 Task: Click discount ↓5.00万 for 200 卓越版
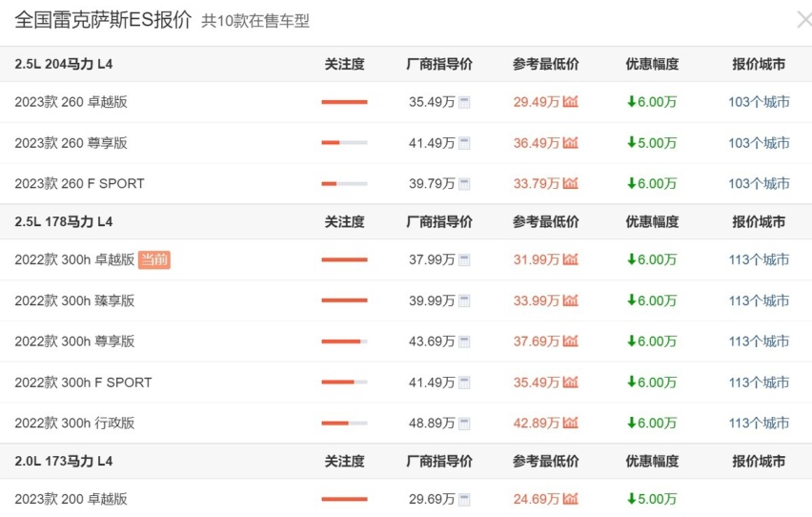tap(652, 499)
